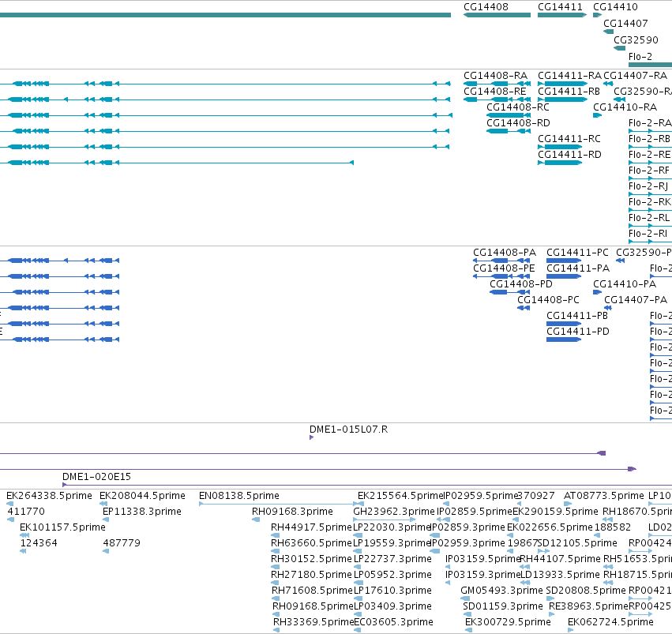Select the Flo-2-RK transcript label

[650, 202]
